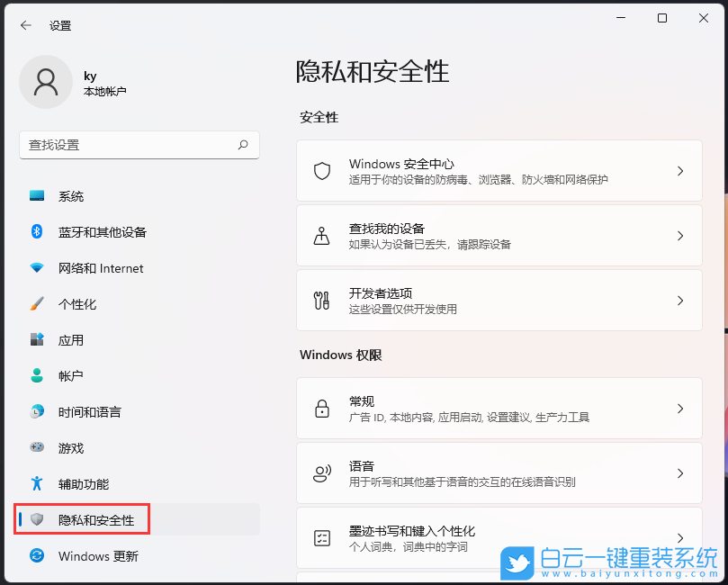Image resolution: width=728 pixels, height=585 pixels.
Task: Click the clock icon for 时间和语言
Action: [36, 412]
